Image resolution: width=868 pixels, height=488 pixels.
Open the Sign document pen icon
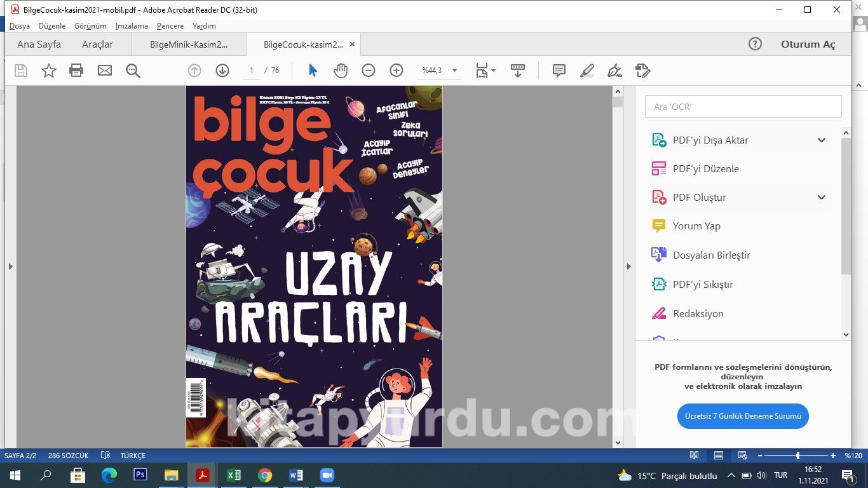(614, 71)
